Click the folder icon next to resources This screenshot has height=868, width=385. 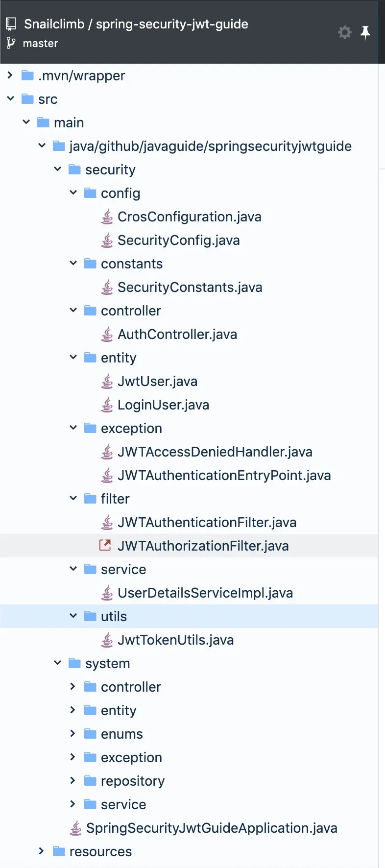click(59, 851)
